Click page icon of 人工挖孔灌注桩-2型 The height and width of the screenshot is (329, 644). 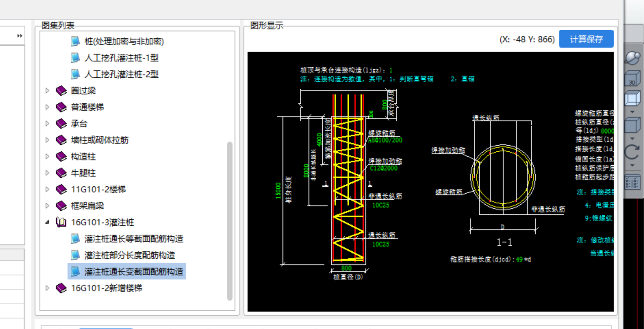[x=75, y=74]
